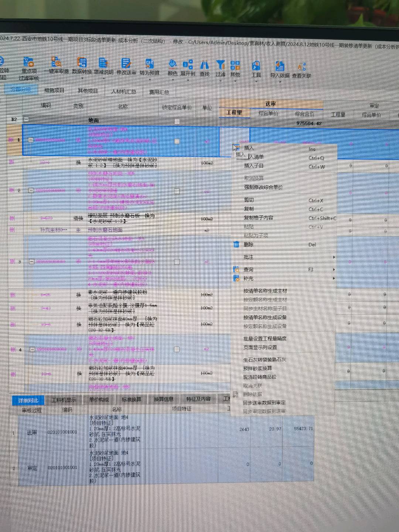Toggle 锁定综合单价 checkbox in 地面 row
Image resolution: width=399 pixels, height=532 pixels.
tap(177, 121)
